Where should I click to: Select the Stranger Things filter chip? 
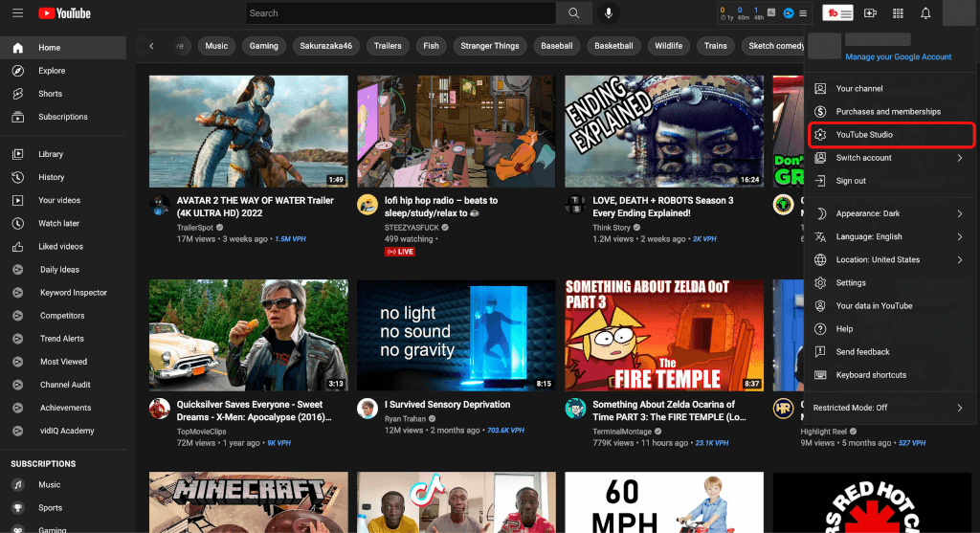489,46
